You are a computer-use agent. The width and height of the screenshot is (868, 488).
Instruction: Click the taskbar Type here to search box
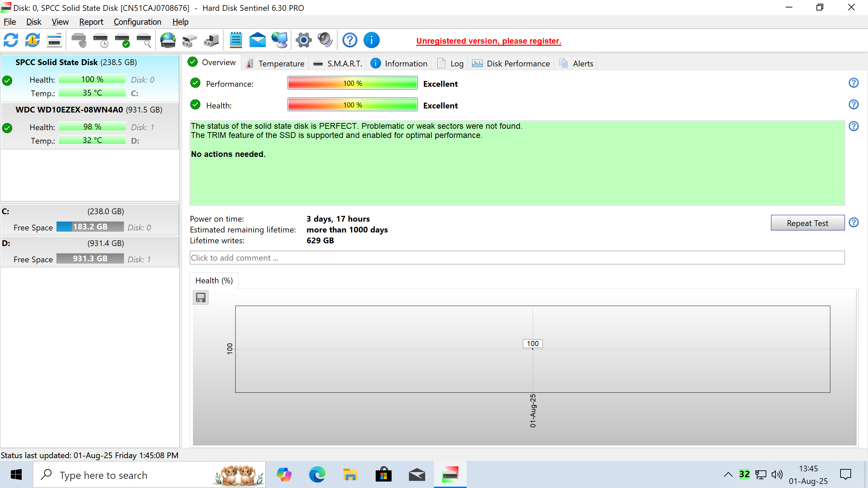coord(149,475)
